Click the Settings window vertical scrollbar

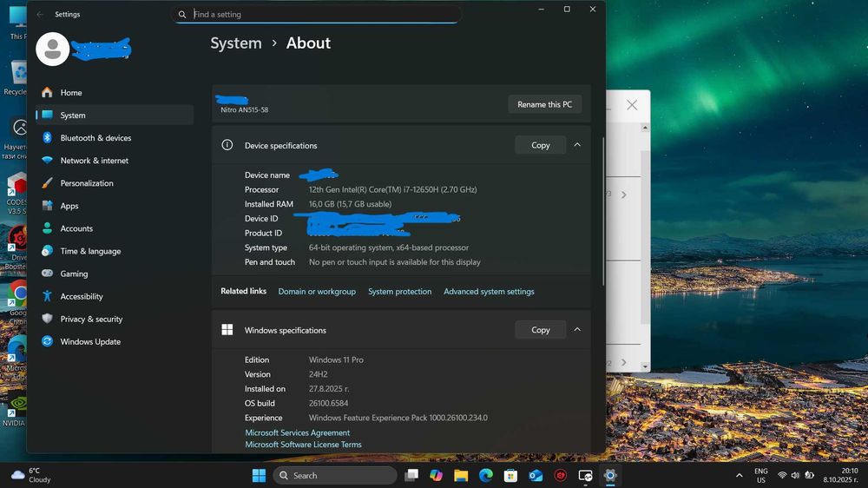click(603, 210)
